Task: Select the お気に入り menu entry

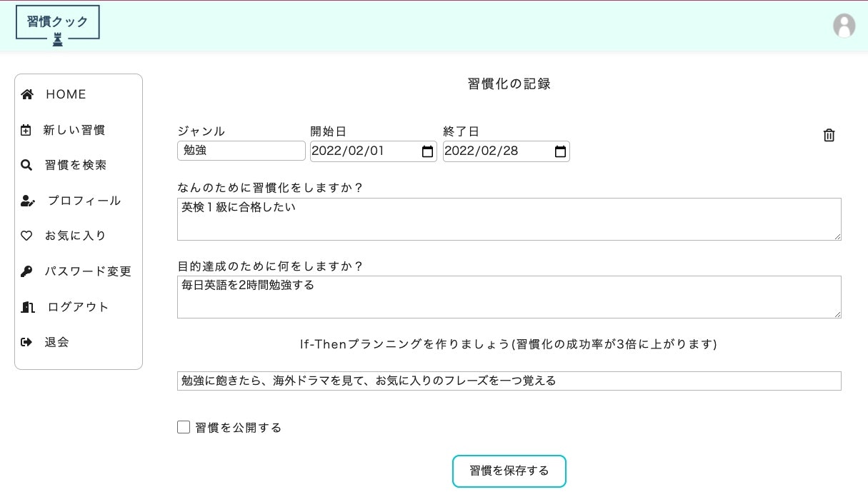Action: coord(76,236)
